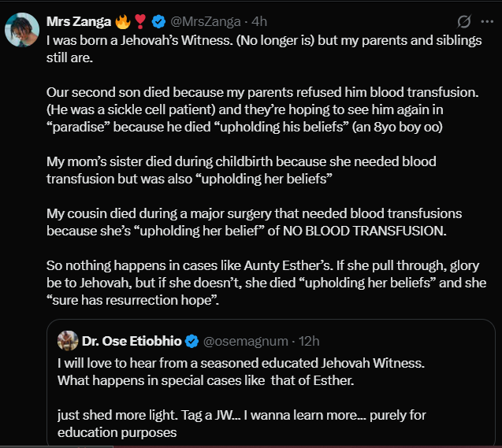Screen dimensions: 502x448
Task: Open Mrs Zanga's profile picture
Action: [x=22, y=30]
